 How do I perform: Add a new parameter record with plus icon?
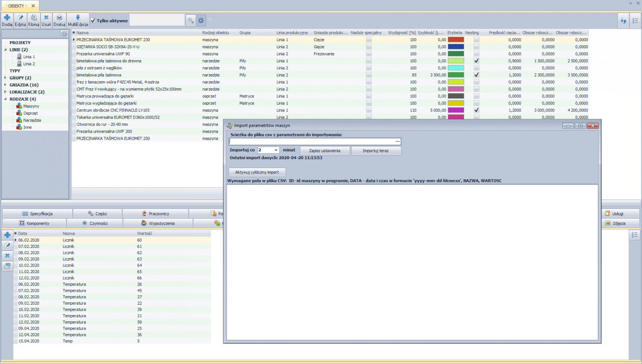pyautogui.click(x=7, y=235)
